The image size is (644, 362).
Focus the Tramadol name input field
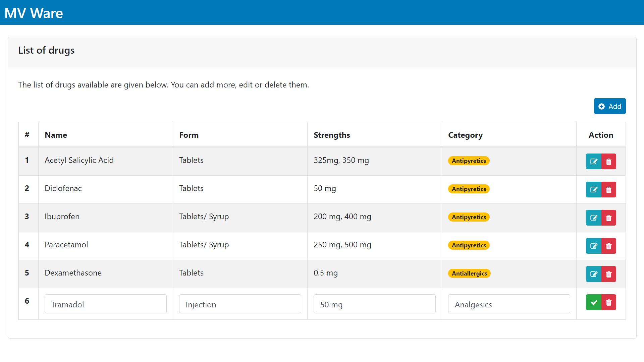tap(105, 304)
